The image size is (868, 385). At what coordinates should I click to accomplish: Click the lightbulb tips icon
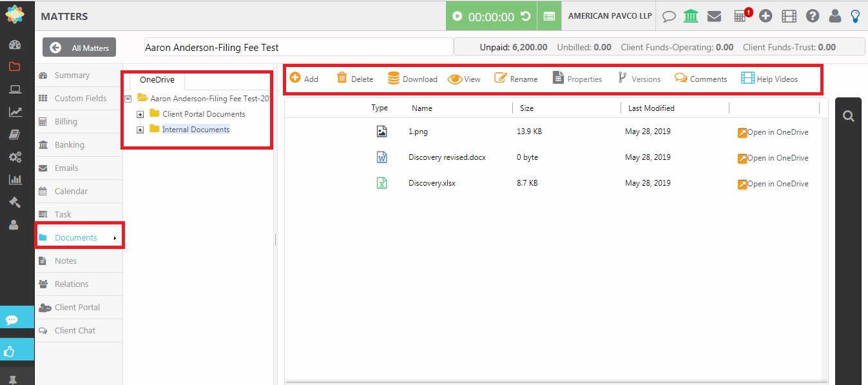tap(855, 16)
